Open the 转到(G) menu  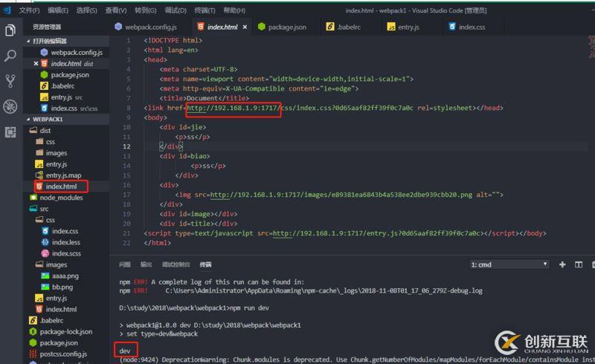145,10
